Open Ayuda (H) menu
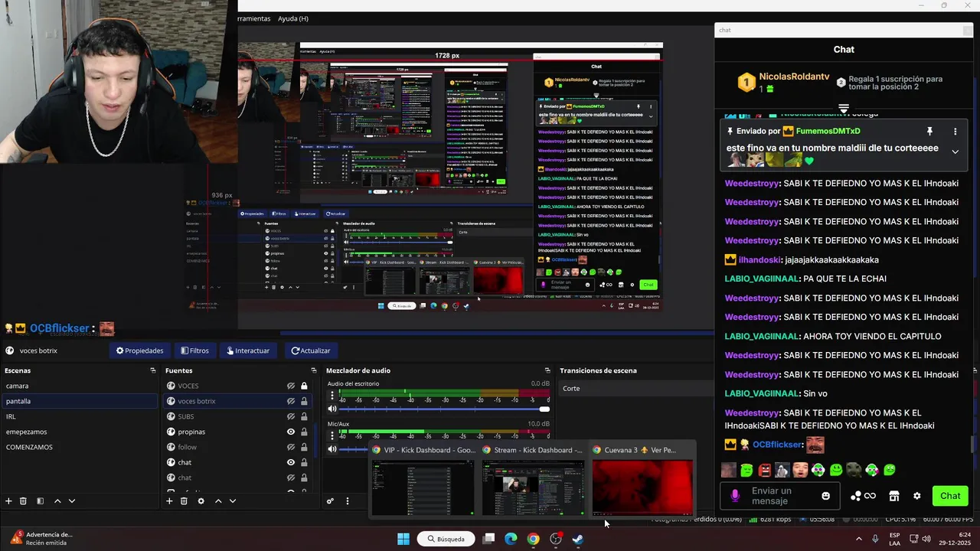 point(293,18)
